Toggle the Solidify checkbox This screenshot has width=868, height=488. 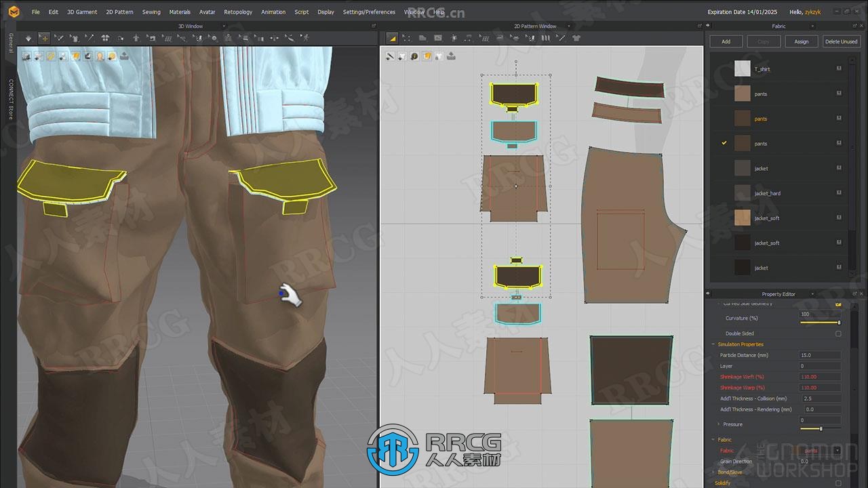838,483
